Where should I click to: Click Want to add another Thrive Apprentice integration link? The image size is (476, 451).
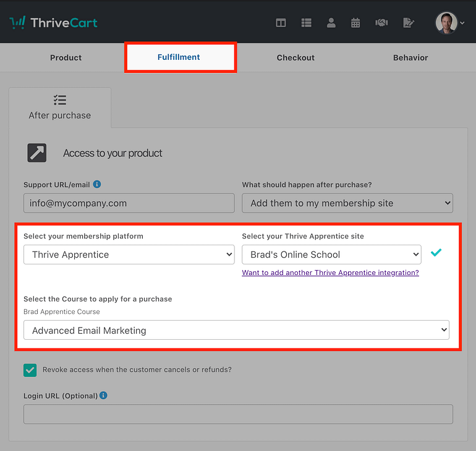coord(330,272)
